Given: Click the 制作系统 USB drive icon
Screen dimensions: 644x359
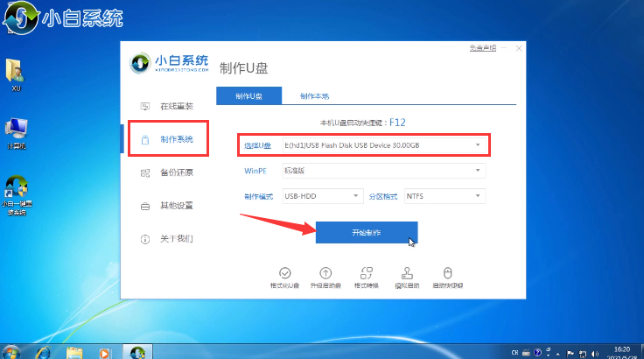Looking at the screenshot, I should tap(145, 140).
